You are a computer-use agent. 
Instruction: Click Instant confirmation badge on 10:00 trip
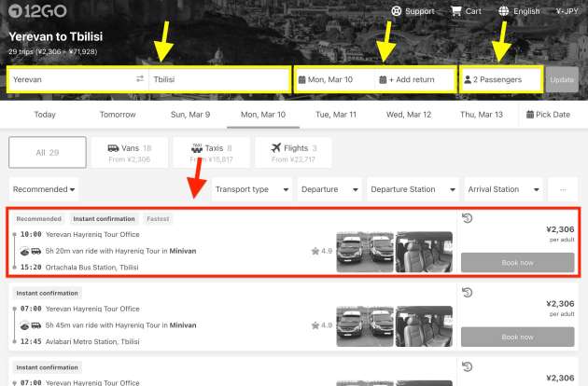(x=104, y=218)
